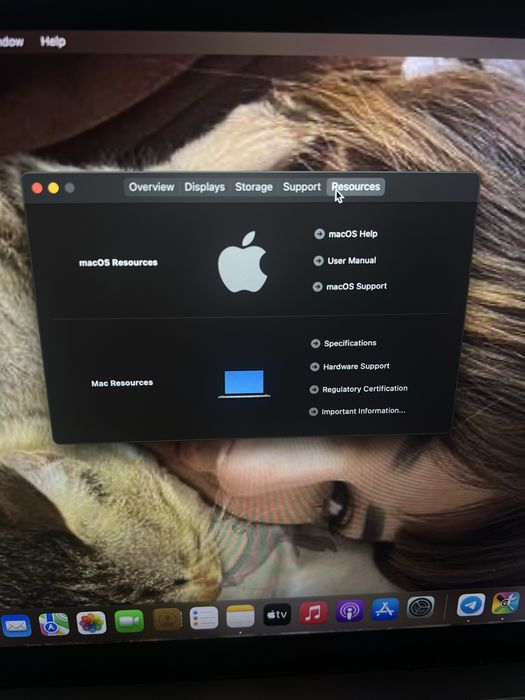View the Regulatory Certification link
525x700 pixels.
pos(365,389)
